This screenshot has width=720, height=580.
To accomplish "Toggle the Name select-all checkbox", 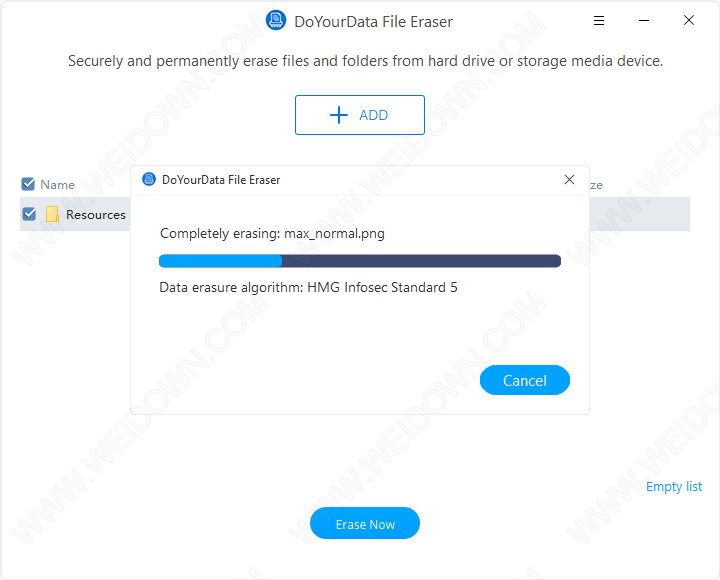I will 28,184.
